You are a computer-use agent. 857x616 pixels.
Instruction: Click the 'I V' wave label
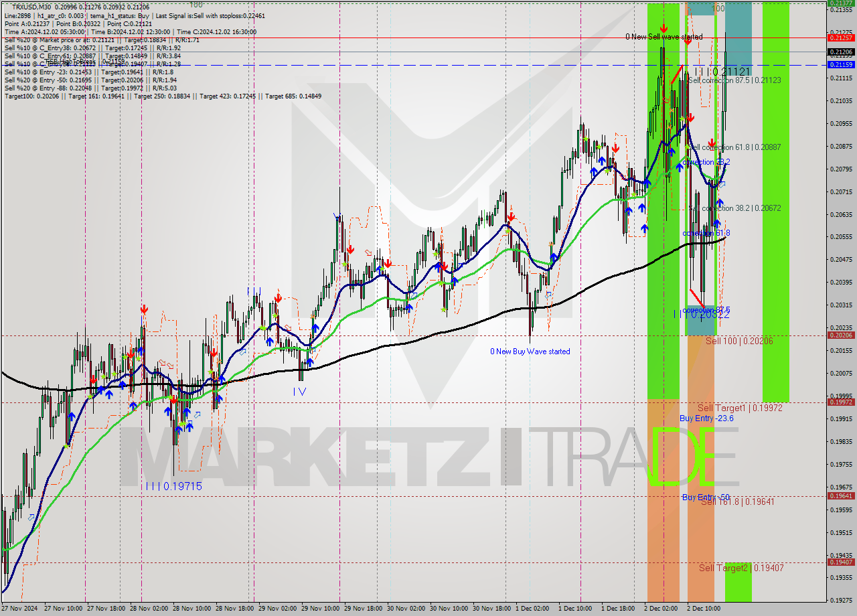[299, 392]
